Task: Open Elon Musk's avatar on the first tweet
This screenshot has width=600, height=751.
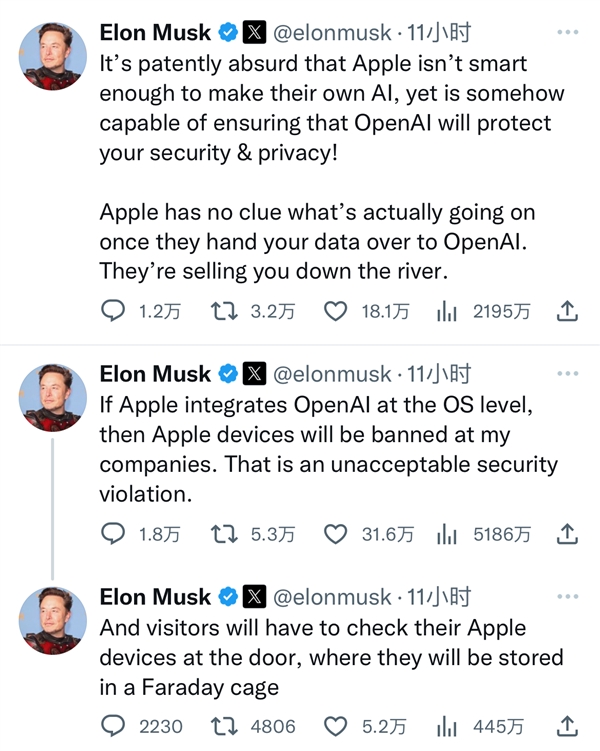Action: tap(53, 53)
